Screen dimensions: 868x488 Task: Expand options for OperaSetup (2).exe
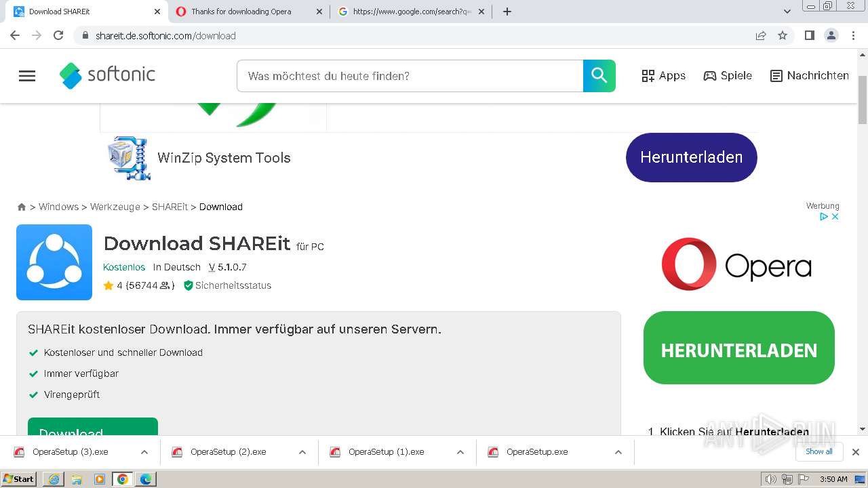(x=302, y=452)
